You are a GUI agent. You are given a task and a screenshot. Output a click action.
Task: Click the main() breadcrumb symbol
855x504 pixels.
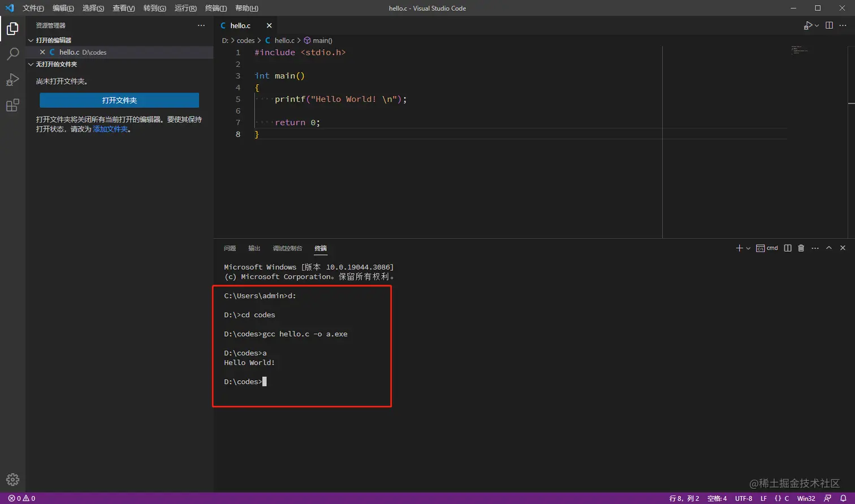pos(318,41)
